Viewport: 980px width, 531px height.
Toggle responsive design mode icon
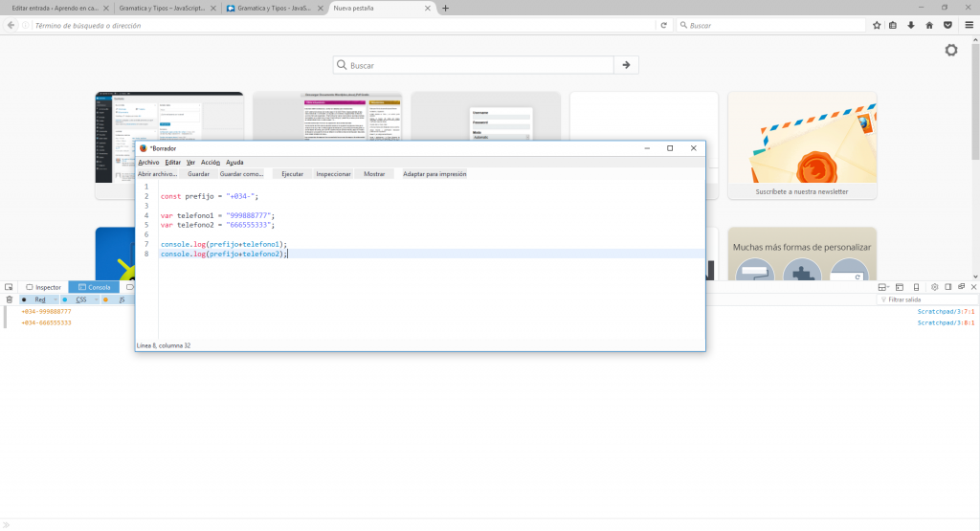[916, 287]
